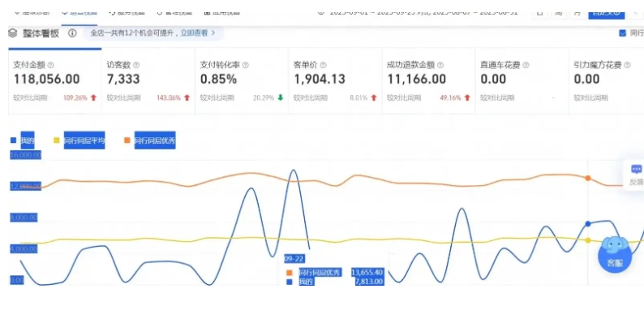644x315 pixels.
Task: Select the 成功退款金额 metric card
Action: point(428,81)
